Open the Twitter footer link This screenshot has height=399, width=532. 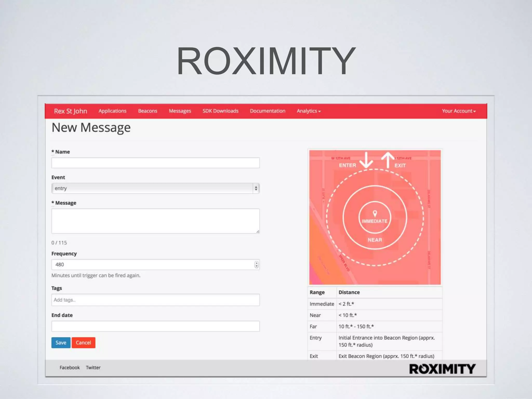pyautogui.click(x=93, y=368)
